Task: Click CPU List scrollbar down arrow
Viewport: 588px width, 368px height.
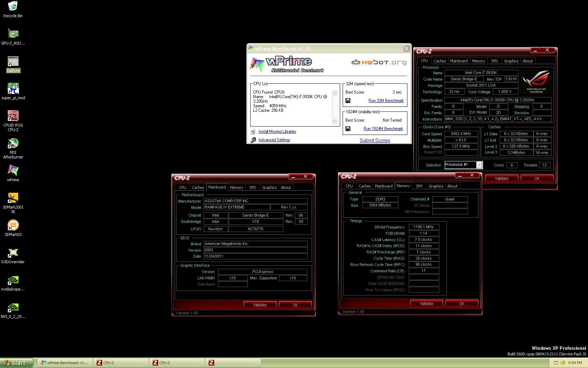Action: tap(334, 121)
